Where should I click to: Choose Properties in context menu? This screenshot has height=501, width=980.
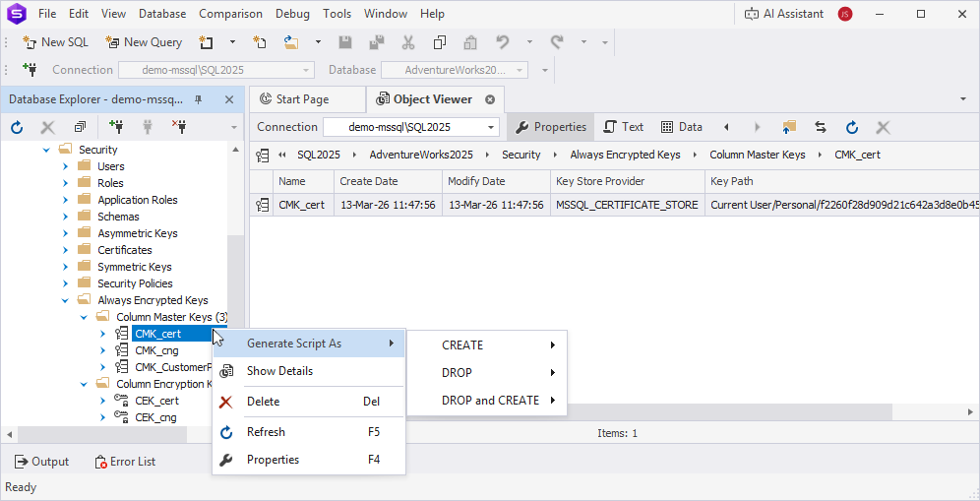pyautogui.click(x=309, y=460)
